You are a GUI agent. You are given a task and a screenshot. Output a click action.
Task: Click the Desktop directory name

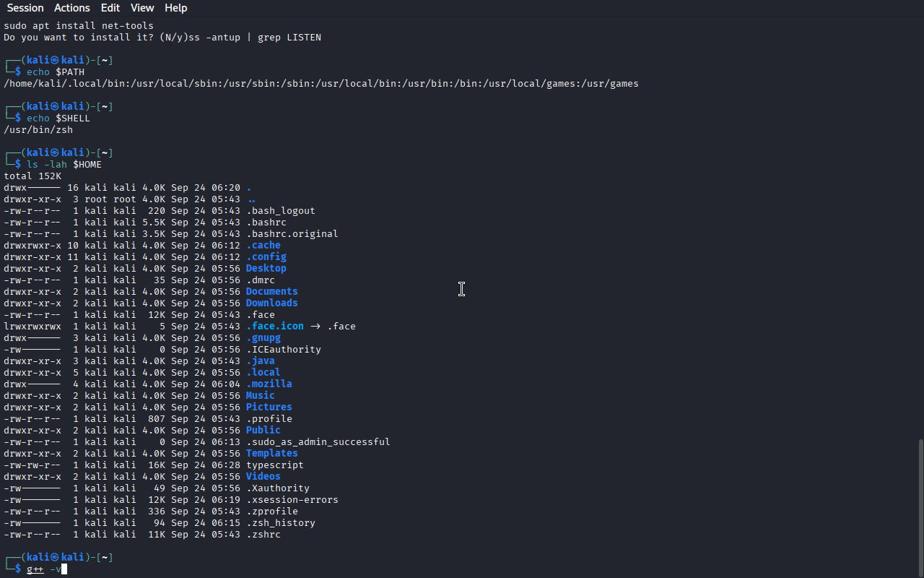(x=266, y=269)
